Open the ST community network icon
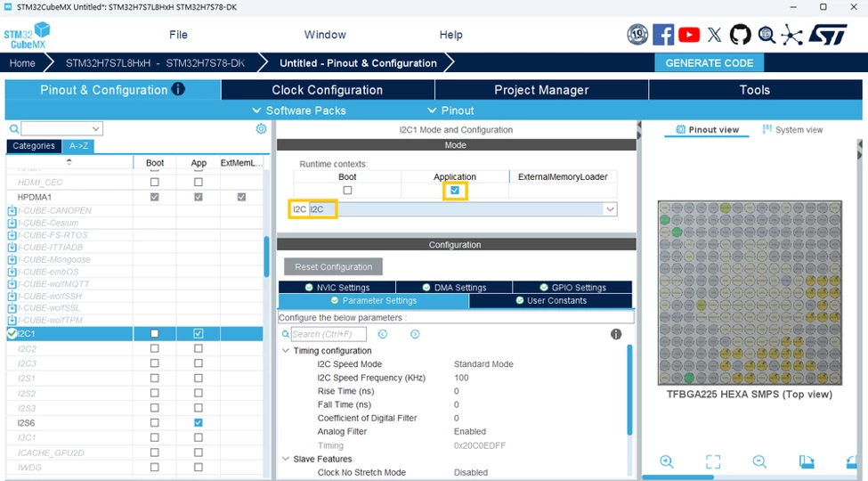Image resolution: width=868 pixels, height=481 pixels. [x=791, y=35]
